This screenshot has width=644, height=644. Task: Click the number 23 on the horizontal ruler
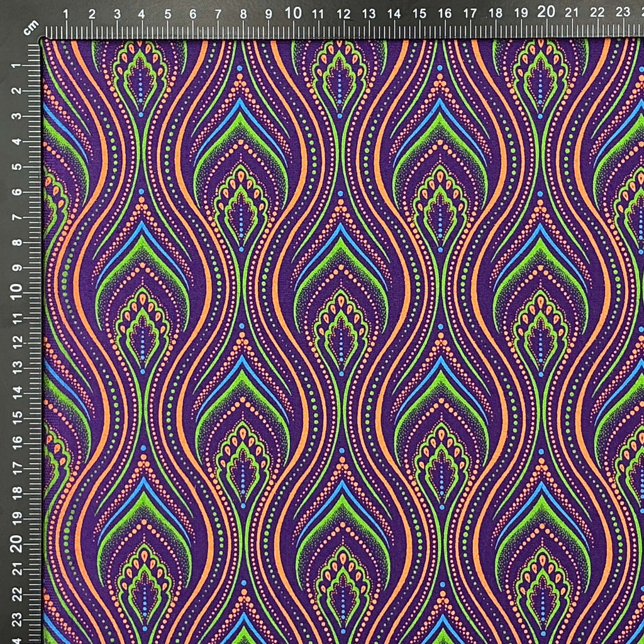(623, 12)
